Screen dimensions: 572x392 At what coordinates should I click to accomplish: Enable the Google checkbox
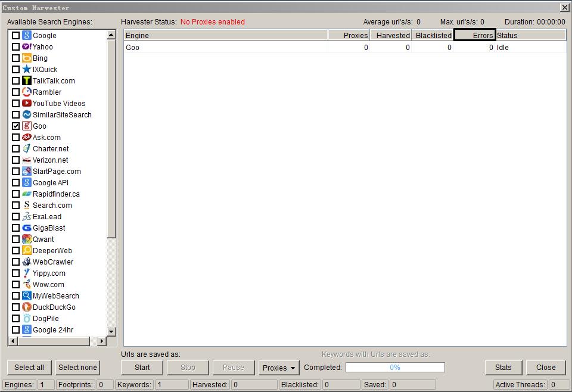15,35
